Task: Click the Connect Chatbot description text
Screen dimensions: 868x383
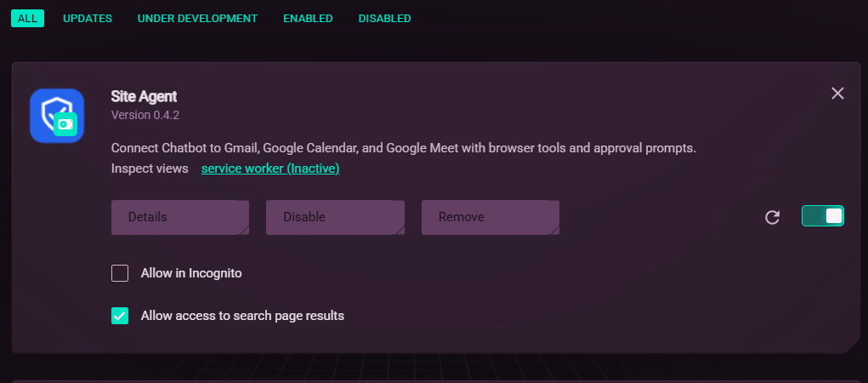Action: pyautogui.click(x=404, y=149)
